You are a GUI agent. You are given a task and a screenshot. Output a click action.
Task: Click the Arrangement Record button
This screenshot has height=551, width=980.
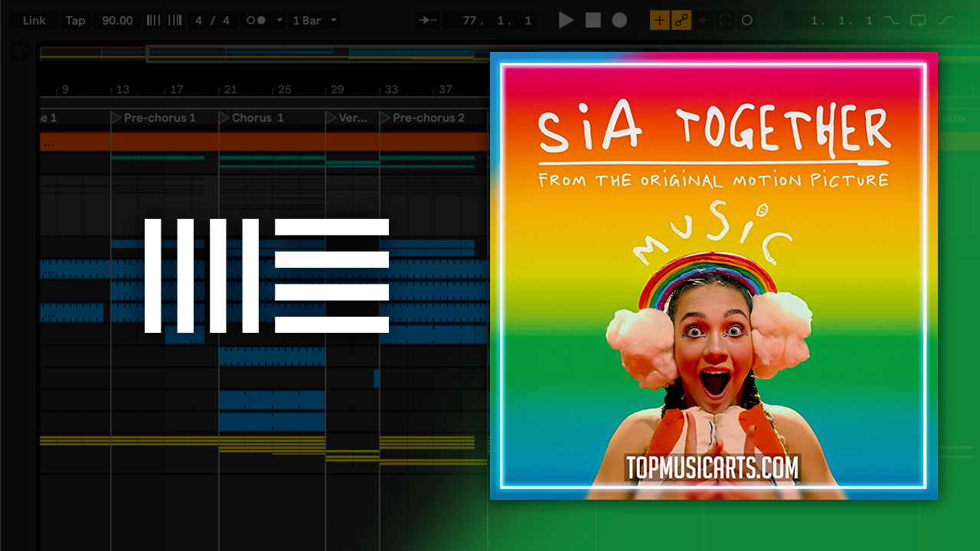(619, 21)
